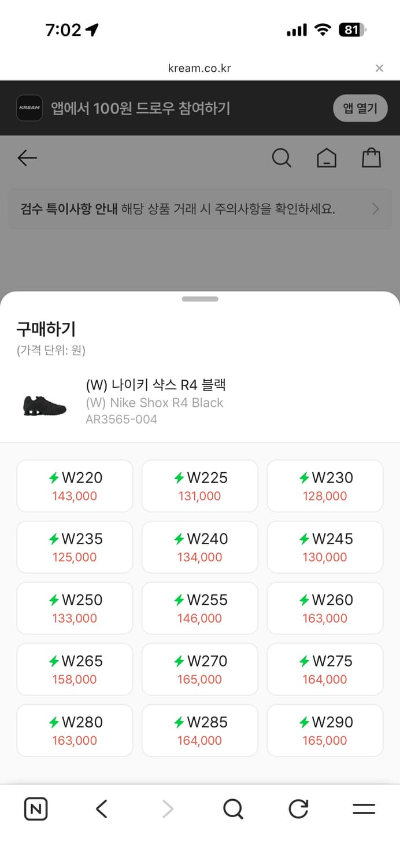
Task: Open the Naver app icon in the toolbar
Action: pos(35,809)
